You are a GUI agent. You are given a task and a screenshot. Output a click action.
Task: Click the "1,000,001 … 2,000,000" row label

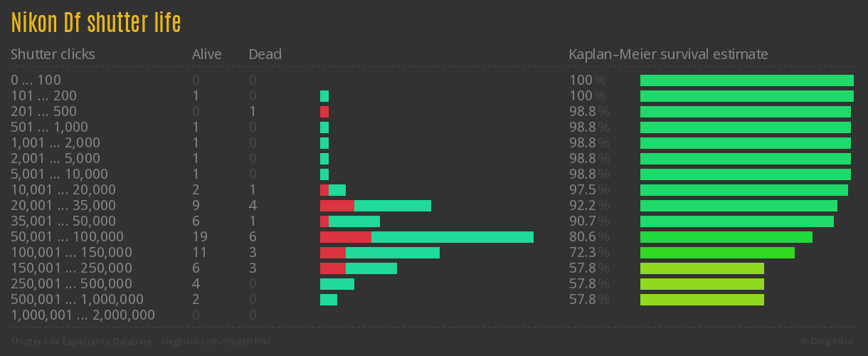[x=83, y=315]
